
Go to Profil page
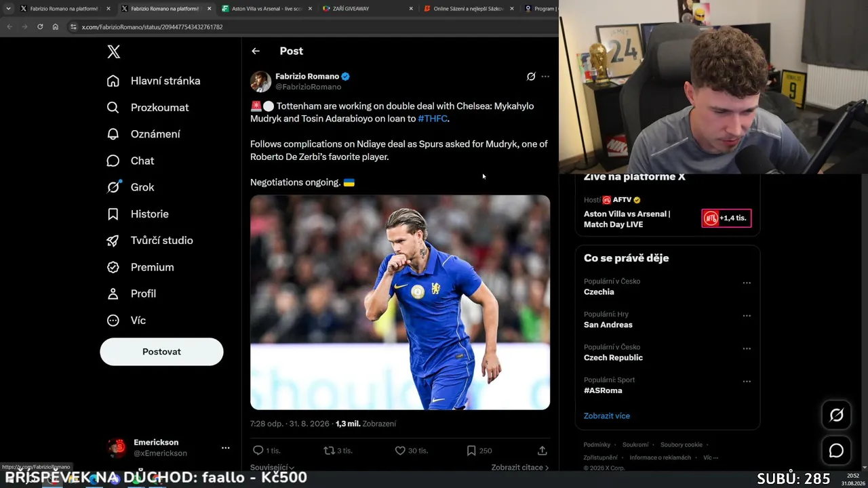point(131,293)
